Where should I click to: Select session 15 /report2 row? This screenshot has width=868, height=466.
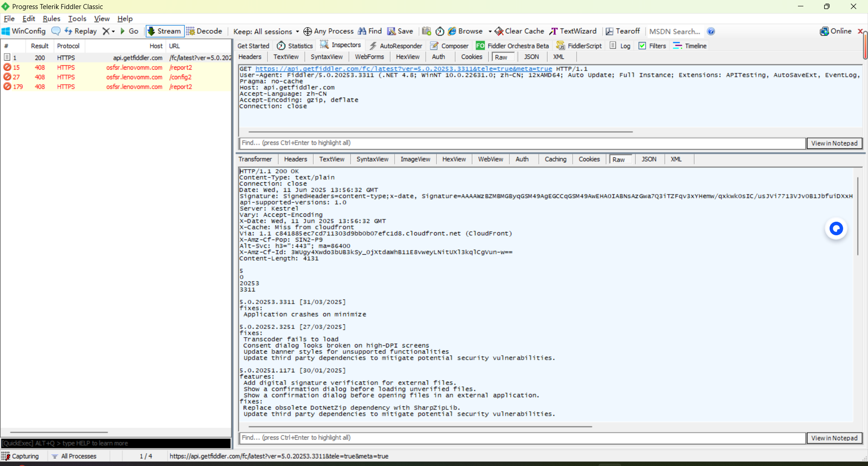[x=116, y=67]
